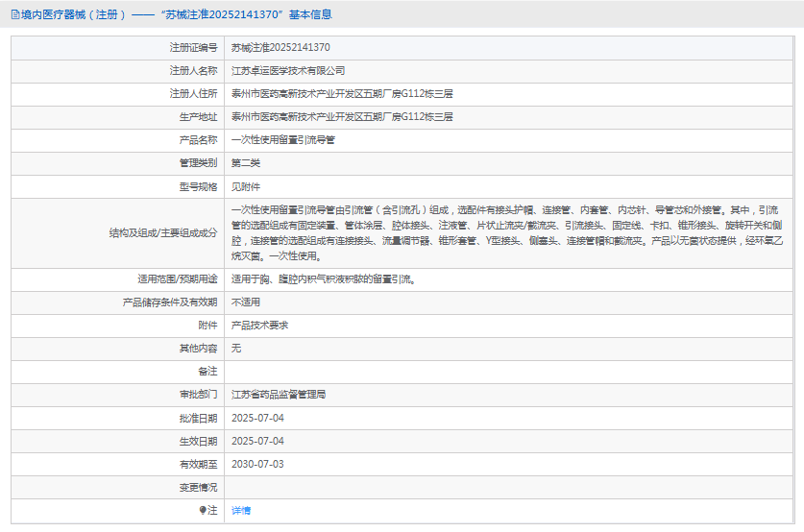Select the registration number 苏械注准20252141370 value
The width and height of the screenshot is (804, 532).
(x=280, y=48)
